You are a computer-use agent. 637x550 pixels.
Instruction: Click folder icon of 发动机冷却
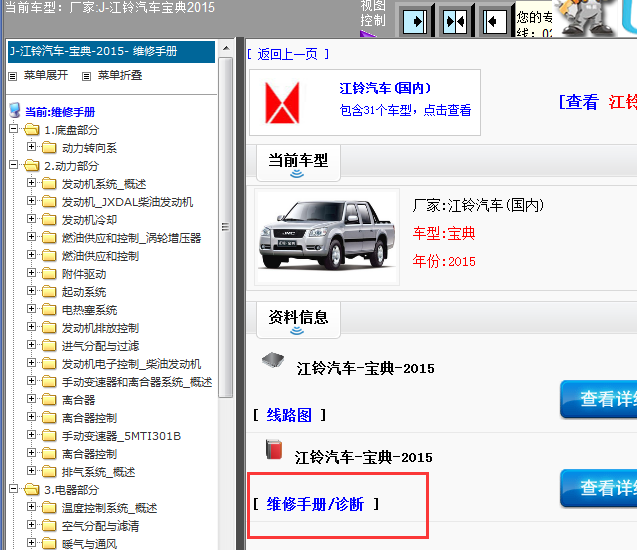point(49,219)
